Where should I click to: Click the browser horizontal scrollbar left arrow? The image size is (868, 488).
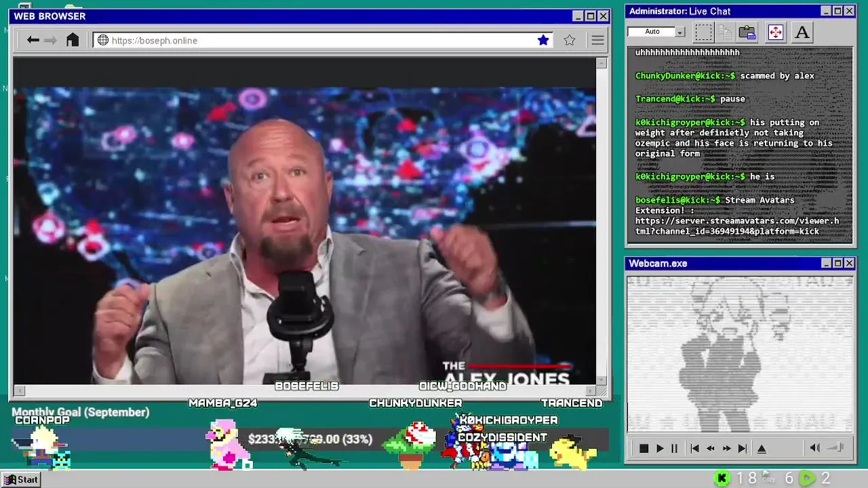[x=19, y=390]
